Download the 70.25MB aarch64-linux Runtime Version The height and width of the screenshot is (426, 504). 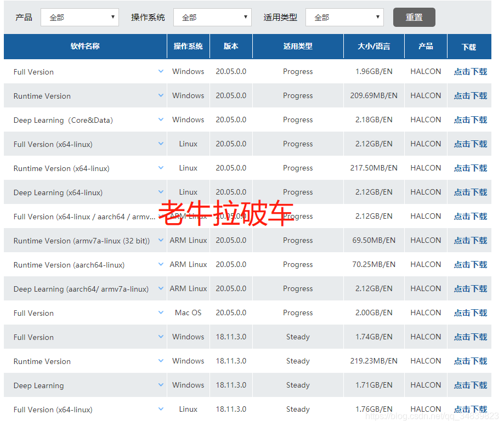[470, 264]
